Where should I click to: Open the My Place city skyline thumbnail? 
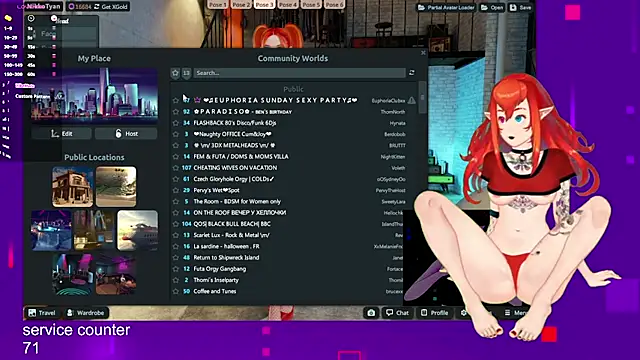(95, 96)
